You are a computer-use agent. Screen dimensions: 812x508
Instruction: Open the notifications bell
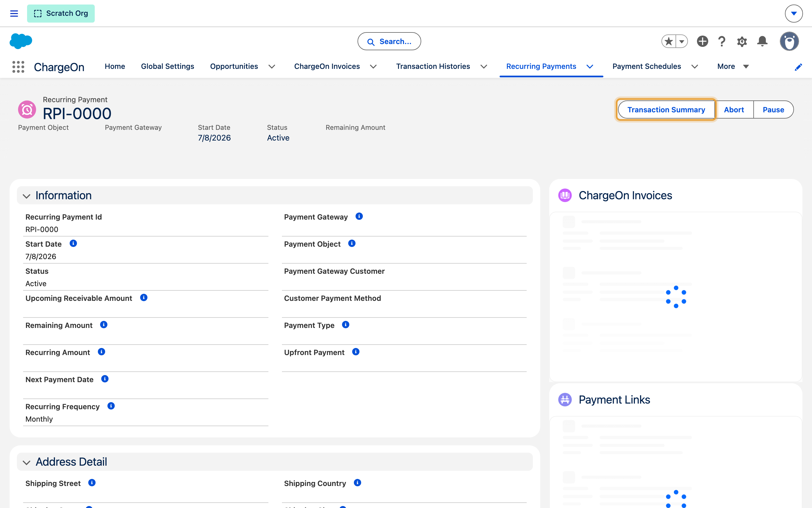762,41
